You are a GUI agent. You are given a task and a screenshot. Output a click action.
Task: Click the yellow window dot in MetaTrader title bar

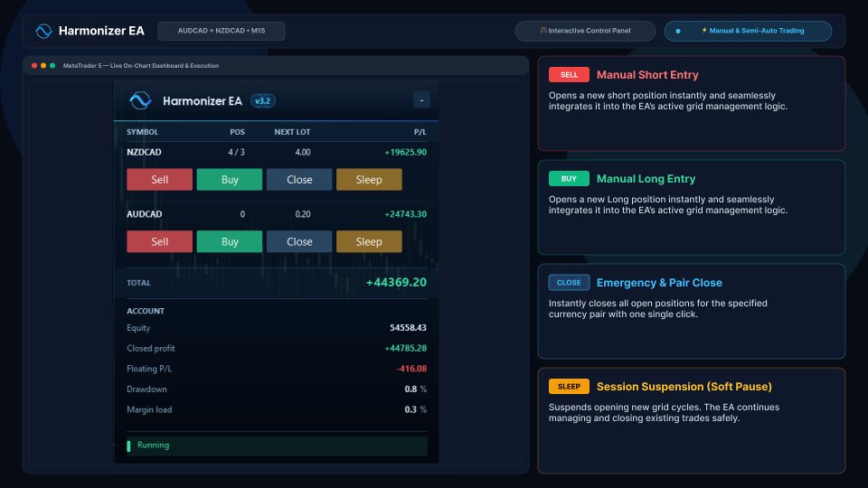(x=43, y=65)
